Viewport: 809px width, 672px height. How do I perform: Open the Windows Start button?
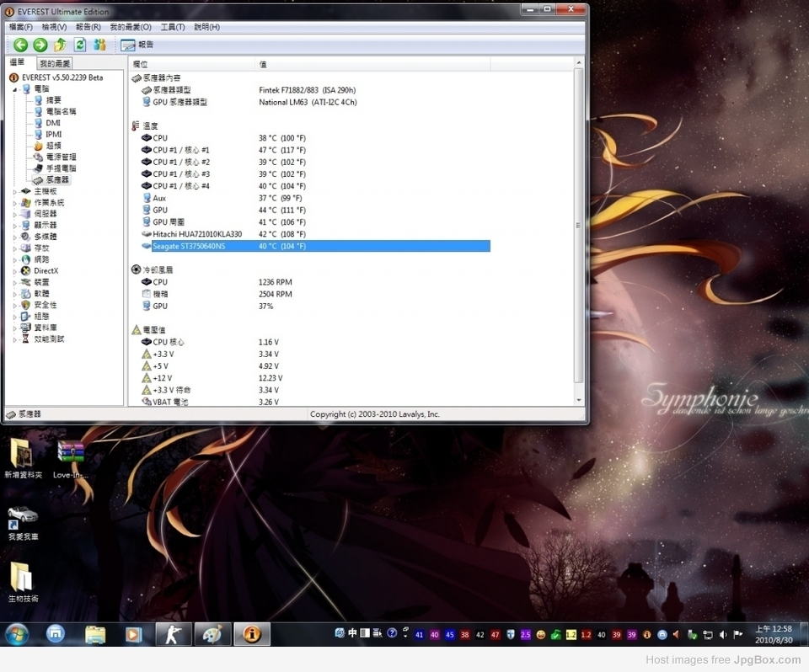(x=16, y=634)
